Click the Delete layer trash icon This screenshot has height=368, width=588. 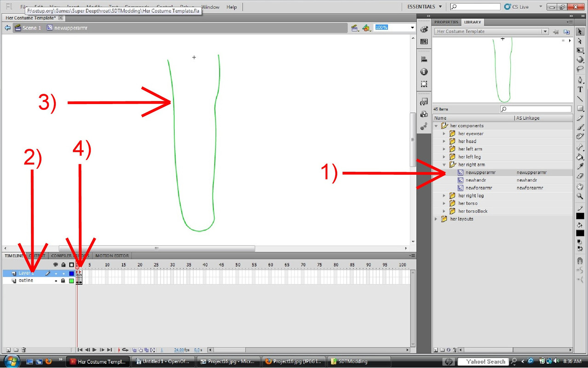pos(24,350)
